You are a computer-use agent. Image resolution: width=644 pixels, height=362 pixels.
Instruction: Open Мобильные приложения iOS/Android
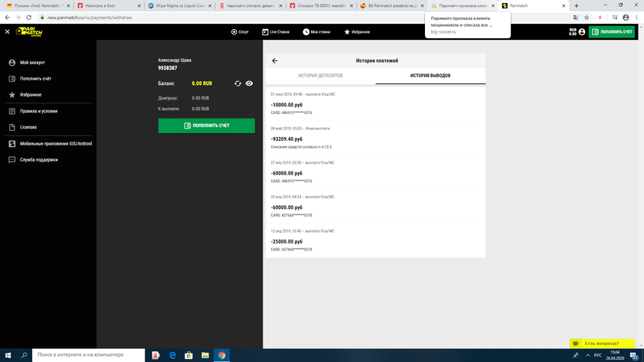55,143
